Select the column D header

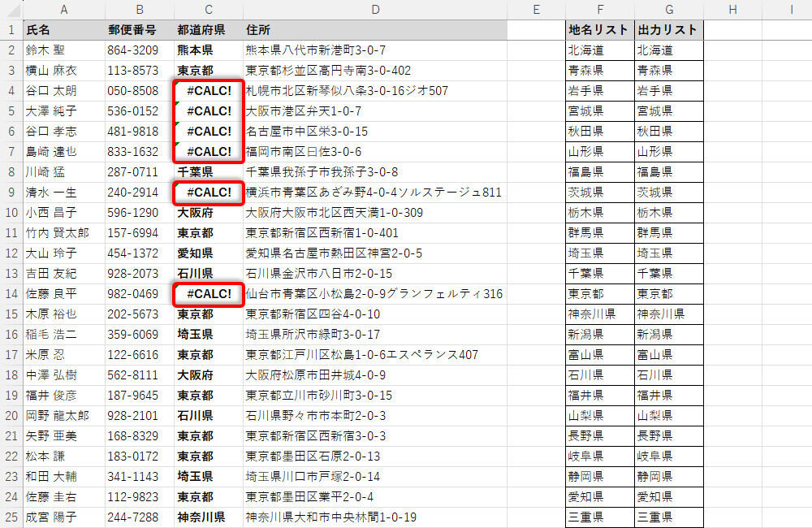pos(375,9)
